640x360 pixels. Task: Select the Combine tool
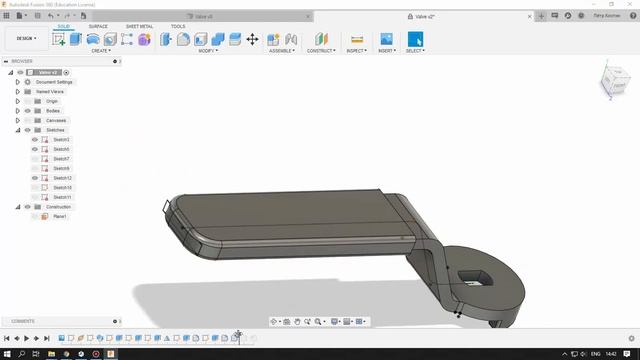(x=218, y=39)
